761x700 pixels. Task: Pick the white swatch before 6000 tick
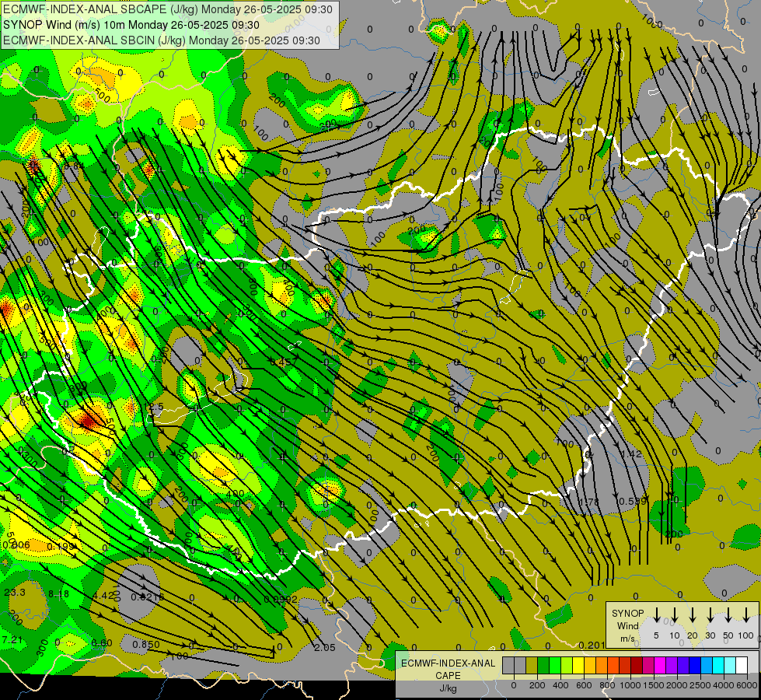tap(742, 666)
